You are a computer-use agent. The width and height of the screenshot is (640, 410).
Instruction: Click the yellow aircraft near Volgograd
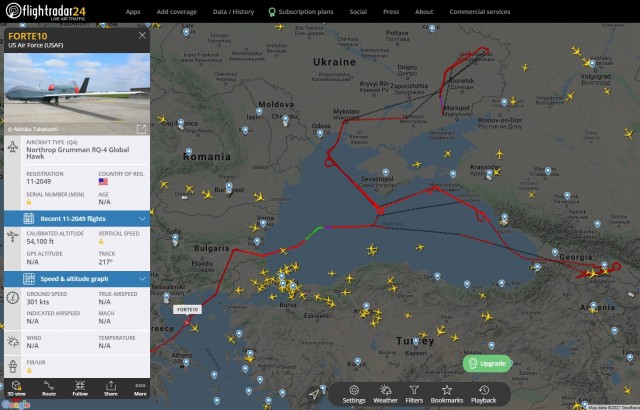click(x=587, y=62)
